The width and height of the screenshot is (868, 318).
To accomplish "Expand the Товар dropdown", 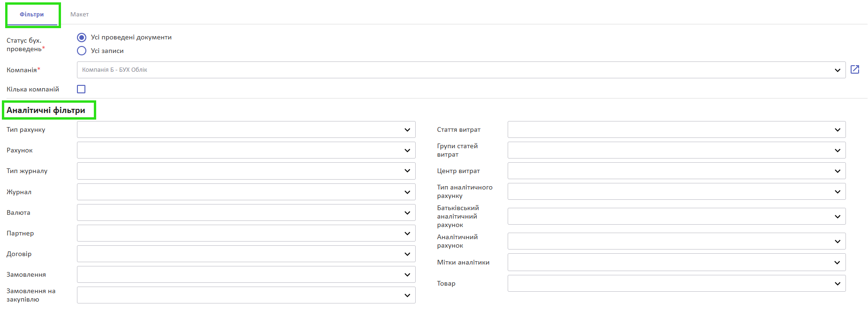I will pyautogui.click(x=677, y=283).
